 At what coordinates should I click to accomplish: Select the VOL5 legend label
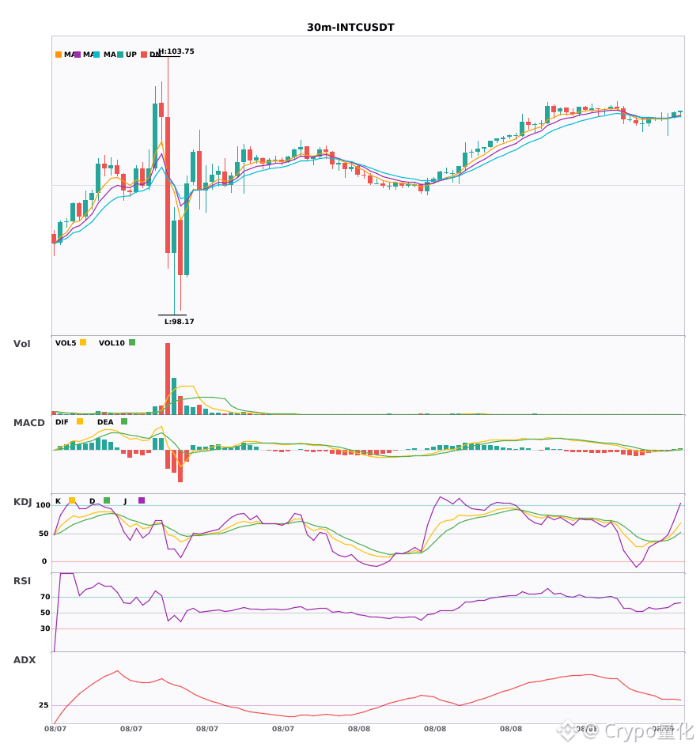coord(66,343)
